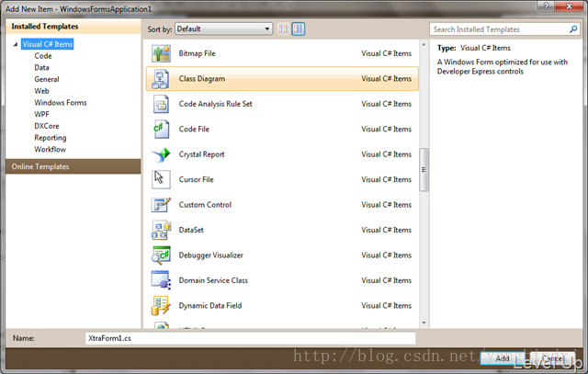Screen dimensions: 588x374
Task: Click the scroll down arrow in list
Action: pyautogui.click(x=424, y=323)
